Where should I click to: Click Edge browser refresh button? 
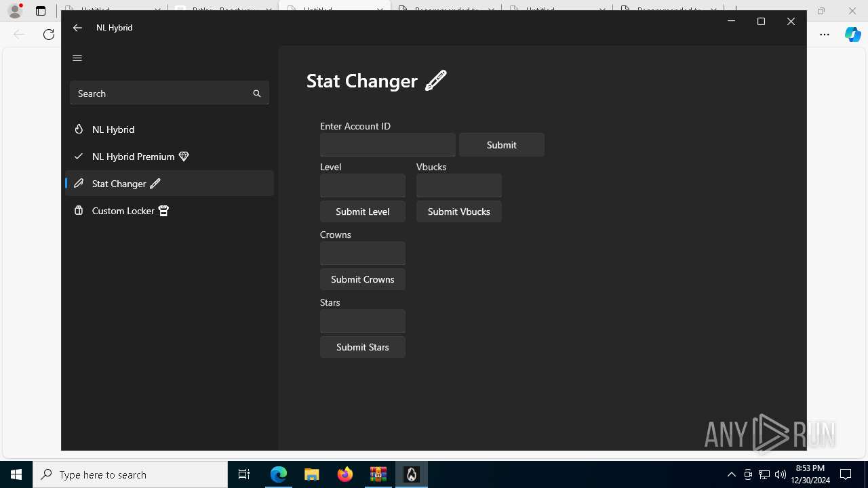[49, 35]
